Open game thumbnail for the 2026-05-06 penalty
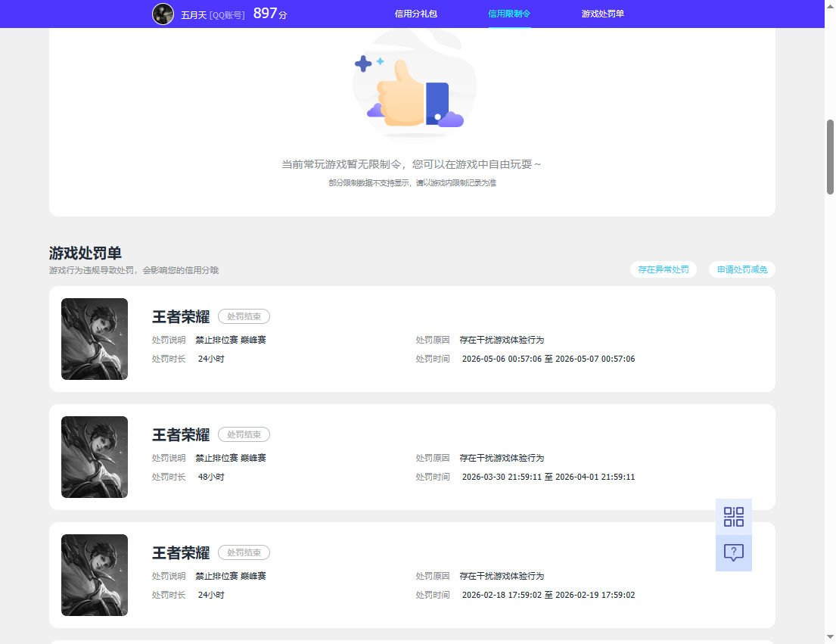The image size is (836, 644). [x=95, y=339]
